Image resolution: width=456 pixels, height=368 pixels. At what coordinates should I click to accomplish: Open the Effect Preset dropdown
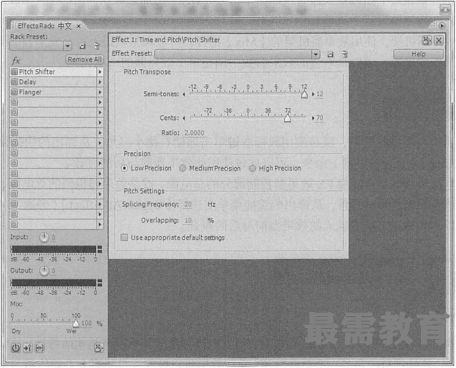[315, 54]
